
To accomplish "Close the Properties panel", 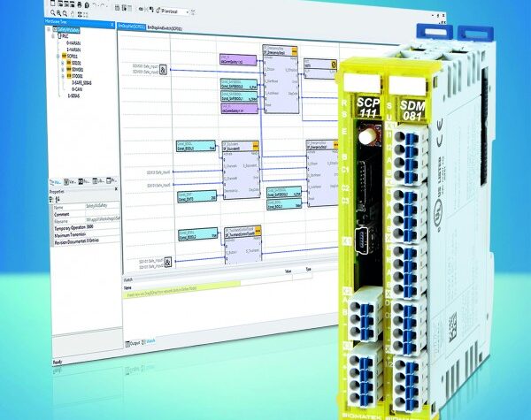I will point(116,189).
